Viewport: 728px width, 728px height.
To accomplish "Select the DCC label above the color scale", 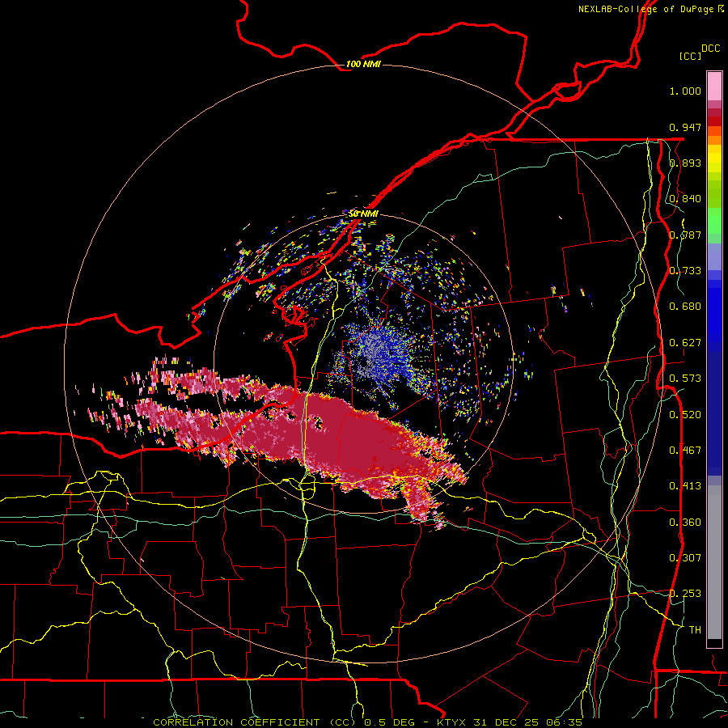I will [x=710, y=49].
